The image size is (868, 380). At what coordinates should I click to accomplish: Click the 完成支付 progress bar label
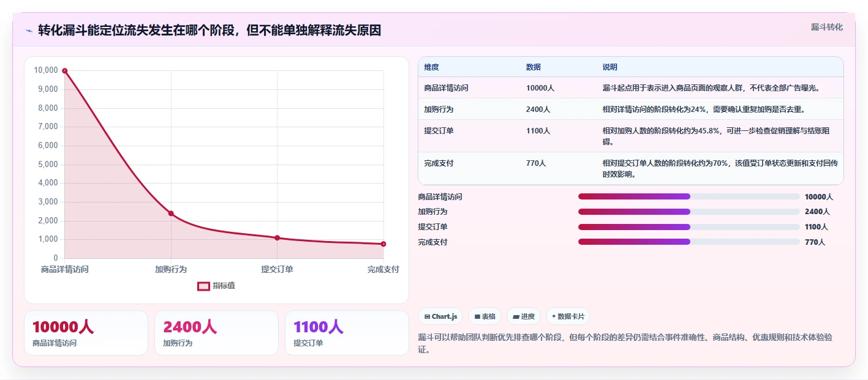432,242
